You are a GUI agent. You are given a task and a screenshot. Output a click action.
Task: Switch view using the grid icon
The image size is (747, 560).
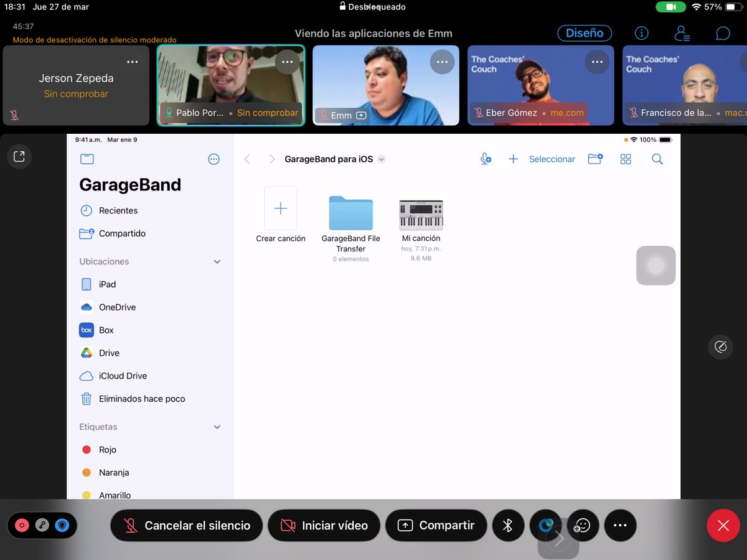coord(626,159)
